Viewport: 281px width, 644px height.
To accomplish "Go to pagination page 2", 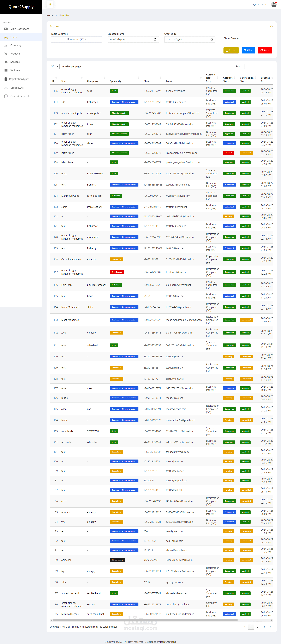I will click(257, 627).
